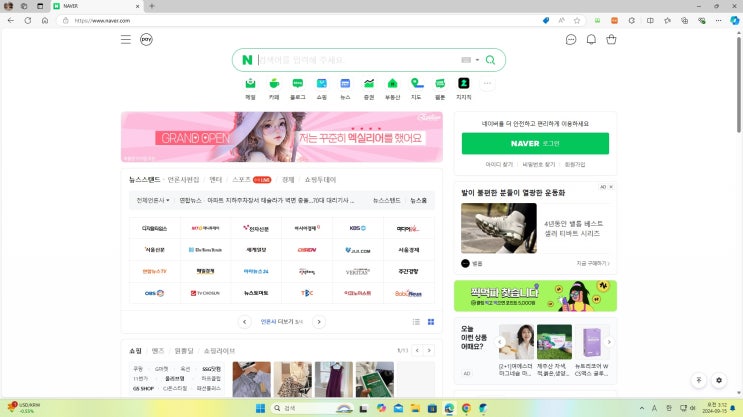743x417 pixels.
Task: Select the 쇼핑라이브 tab in shopping section
Action: 219,351
